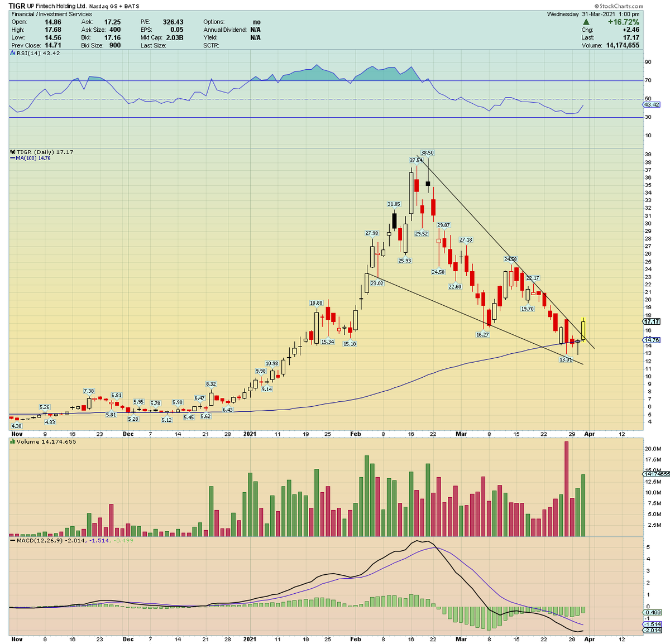Image resolution: width=670 pixels, height=644 pixels.
Task: Click the 27.18 price label
Action: [x=466, y=239]
